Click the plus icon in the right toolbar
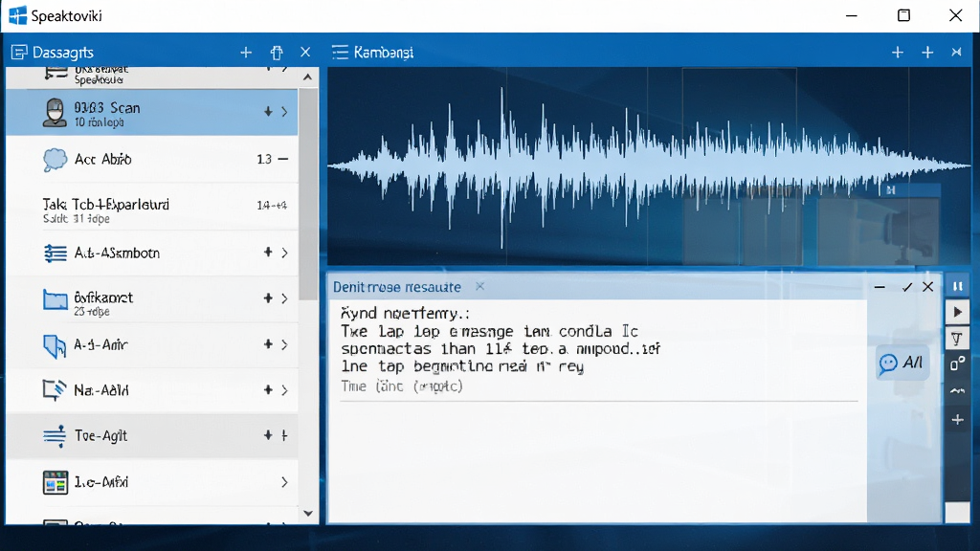This screenshot has height=551, width=980. click(x=957, y=420)
